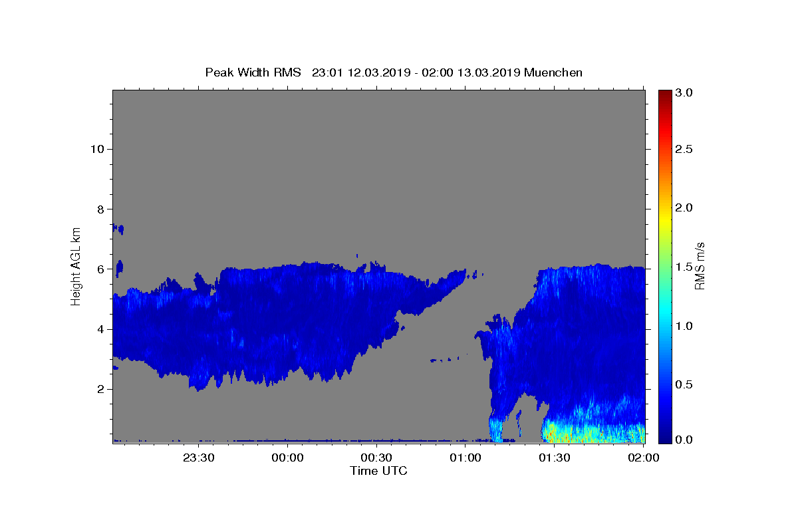Click the colorbar value 2.5

(x=685, y=149)
